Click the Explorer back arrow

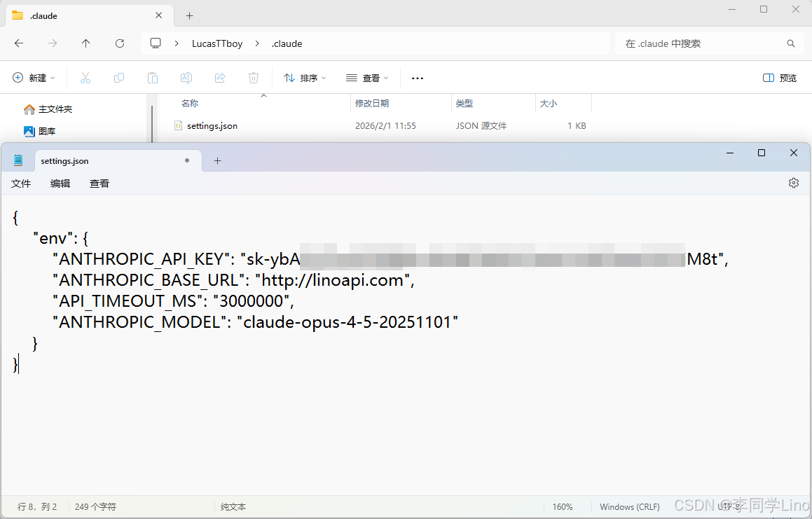pyautogui.click(x=19, y=43)
